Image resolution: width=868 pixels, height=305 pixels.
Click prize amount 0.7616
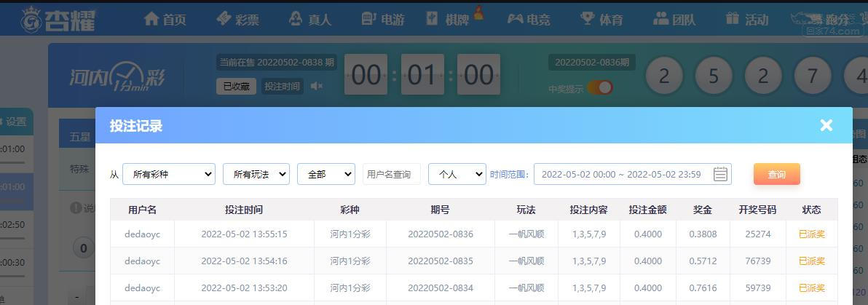point(703,288)
